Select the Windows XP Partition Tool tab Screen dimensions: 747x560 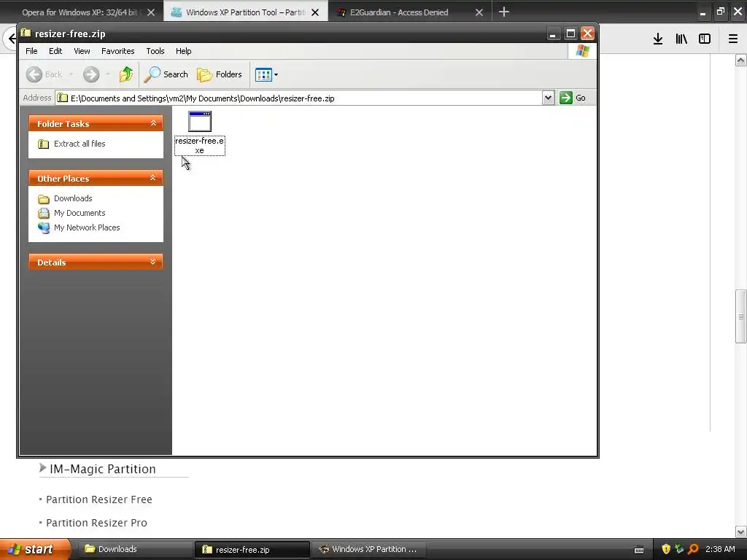coord(246,12)
